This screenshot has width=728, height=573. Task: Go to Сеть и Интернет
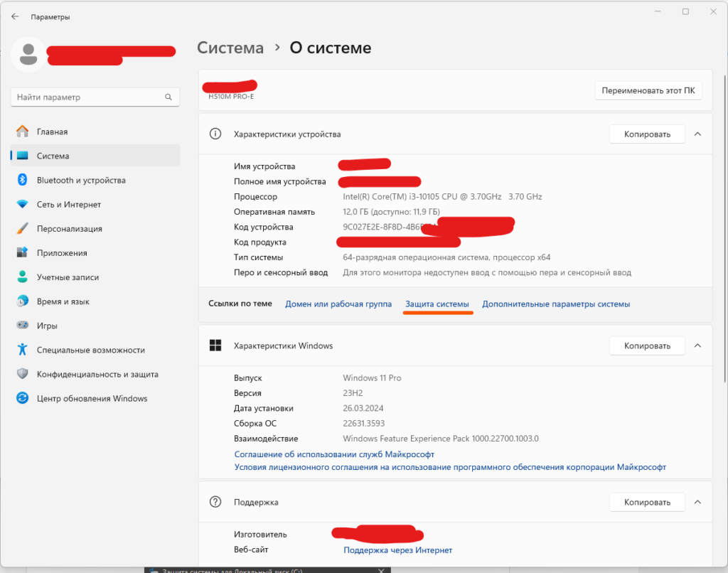[95, 204]
